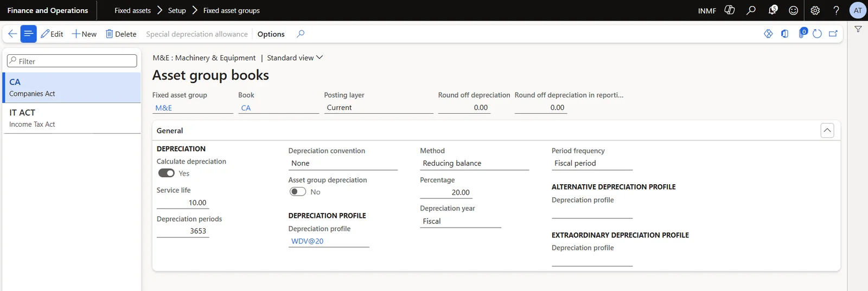Open the CA book link
This screenshot has width=868, height=291.
click(246, 108)
